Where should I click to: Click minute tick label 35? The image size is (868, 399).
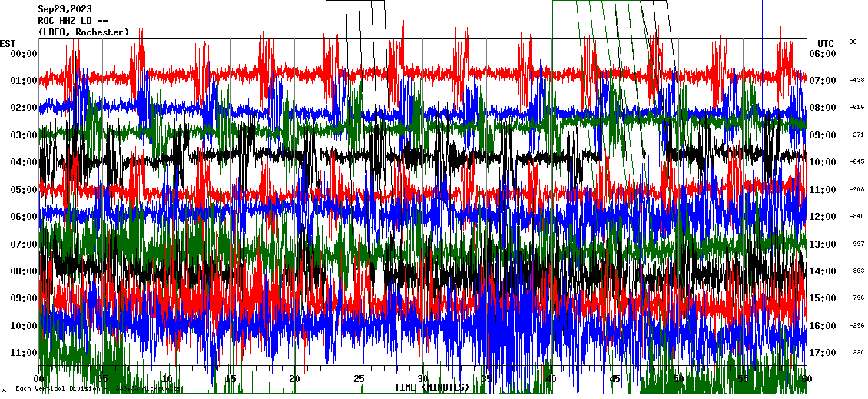(x=486, y=379)
